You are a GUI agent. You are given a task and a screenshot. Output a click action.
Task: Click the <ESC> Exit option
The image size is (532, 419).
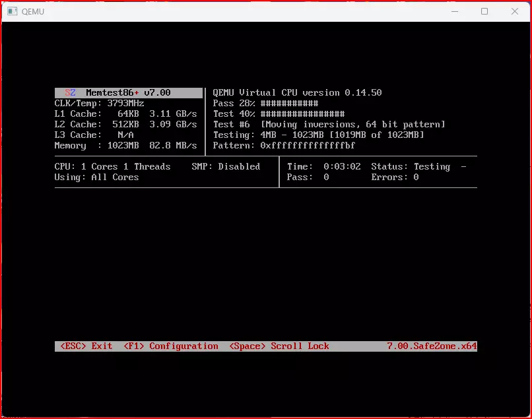86,346
